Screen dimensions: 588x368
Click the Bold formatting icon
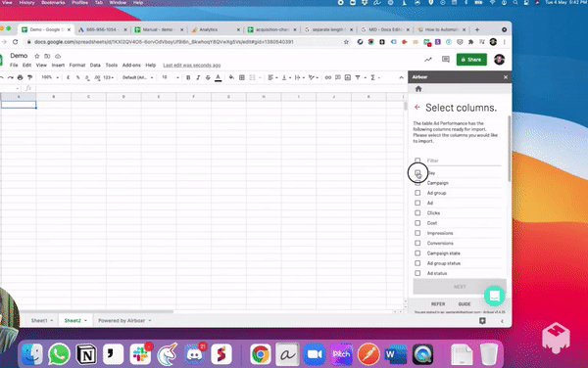coord(188,77)
